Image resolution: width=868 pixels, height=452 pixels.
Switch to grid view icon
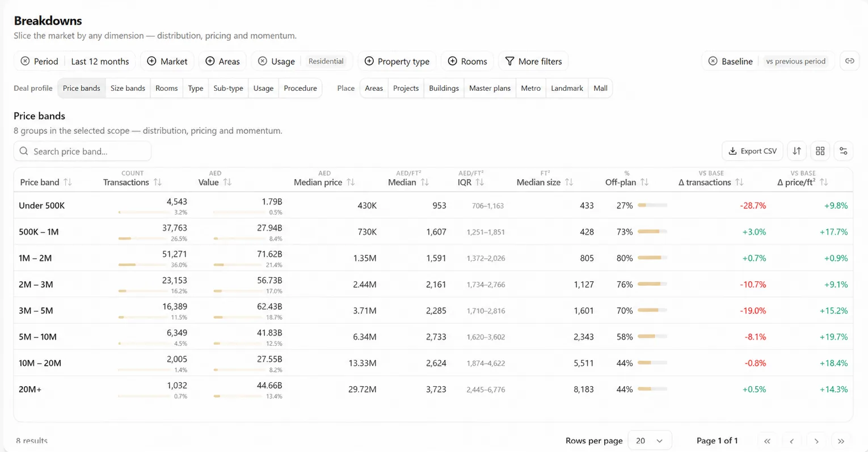(x=820, y=151)
